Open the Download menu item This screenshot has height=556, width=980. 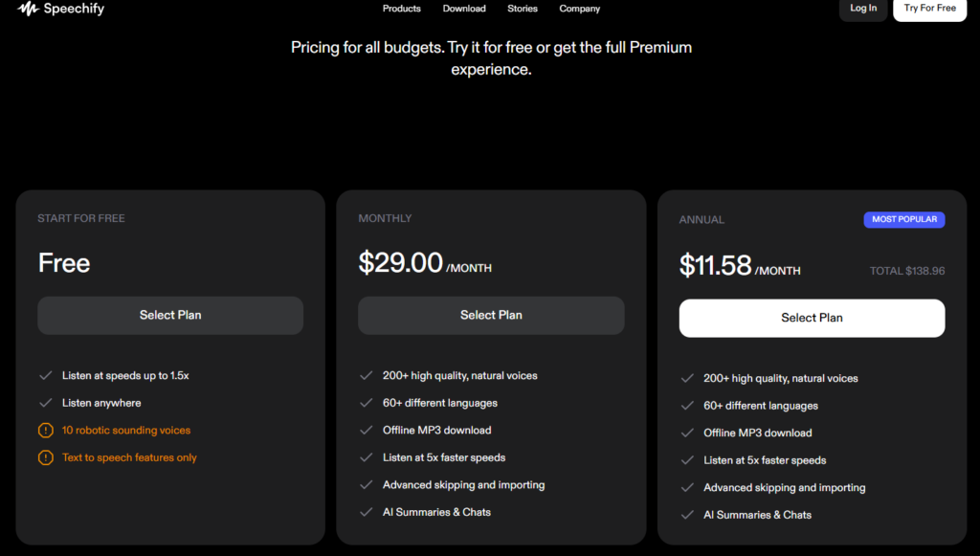pyautogui.click(x=464, y=9)
